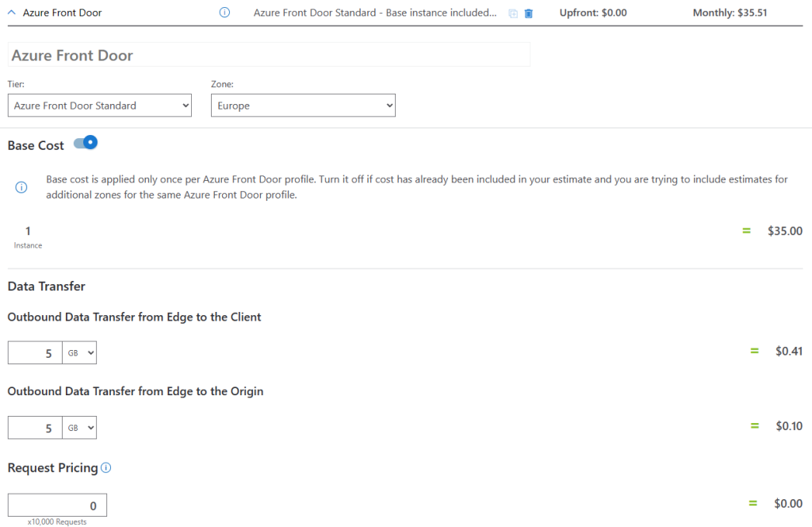The image size is (812, 527).
Task: Show Request Pricing info tooltip icon
Action: click(105, 468)
